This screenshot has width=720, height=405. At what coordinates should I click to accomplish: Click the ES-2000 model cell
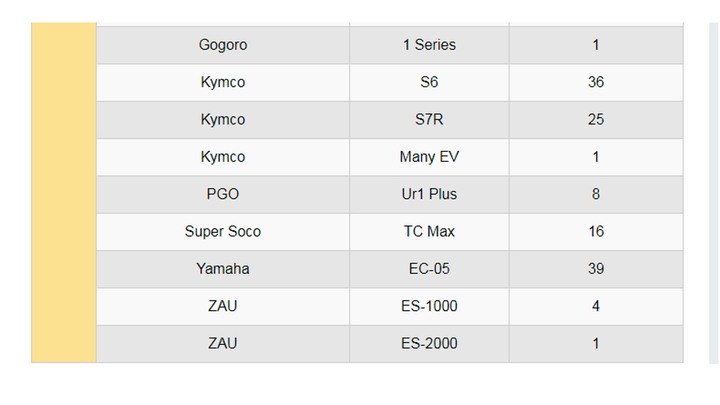click(x=429, y=344)
